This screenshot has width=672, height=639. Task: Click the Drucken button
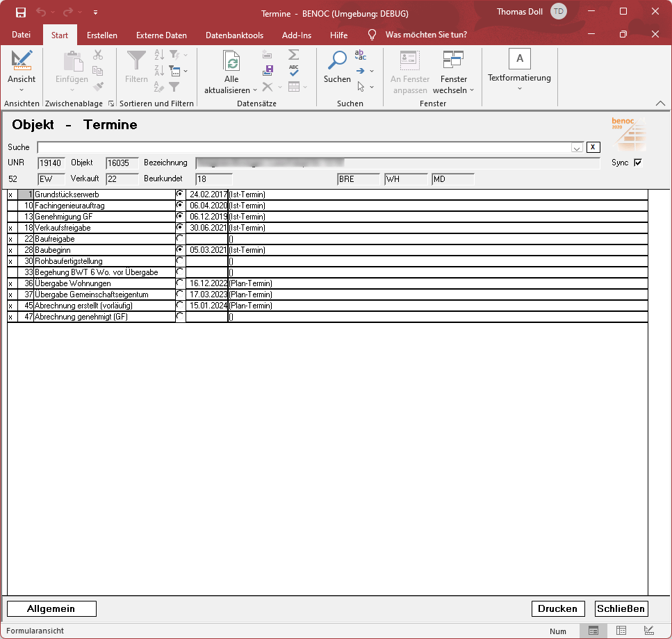point(557,608)
